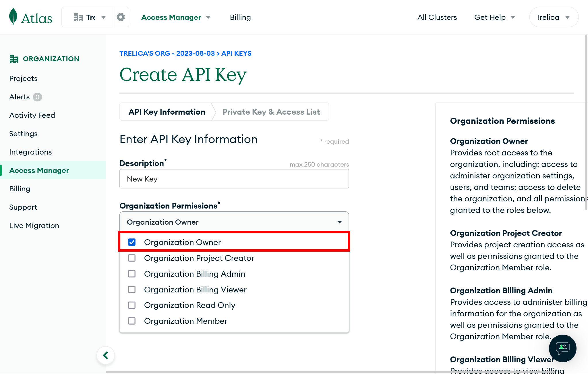Open Projects in the sidebar
Viewport: 588px width, 374px height.
pos(23,78)
